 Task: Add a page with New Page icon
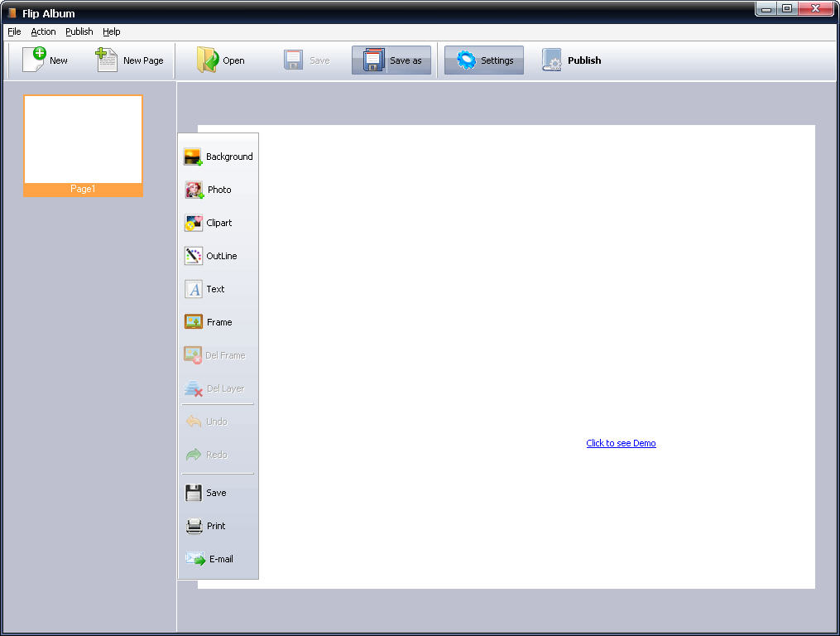[106, 60]
